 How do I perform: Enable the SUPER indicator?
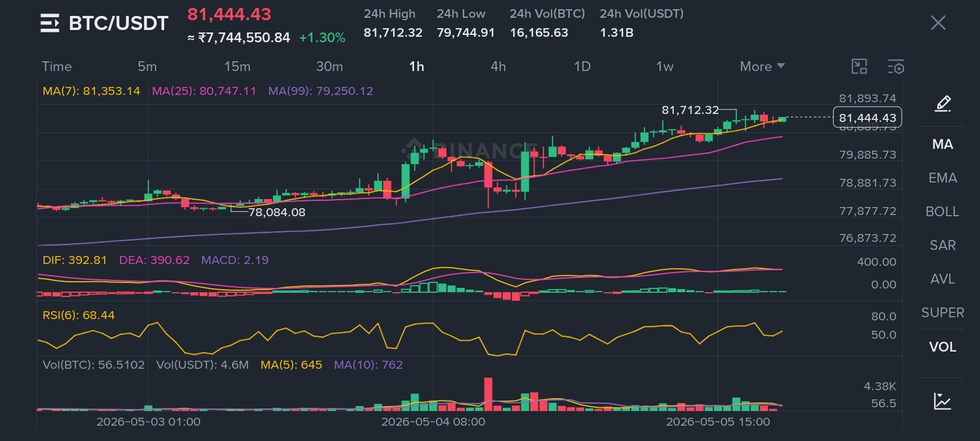943,312
